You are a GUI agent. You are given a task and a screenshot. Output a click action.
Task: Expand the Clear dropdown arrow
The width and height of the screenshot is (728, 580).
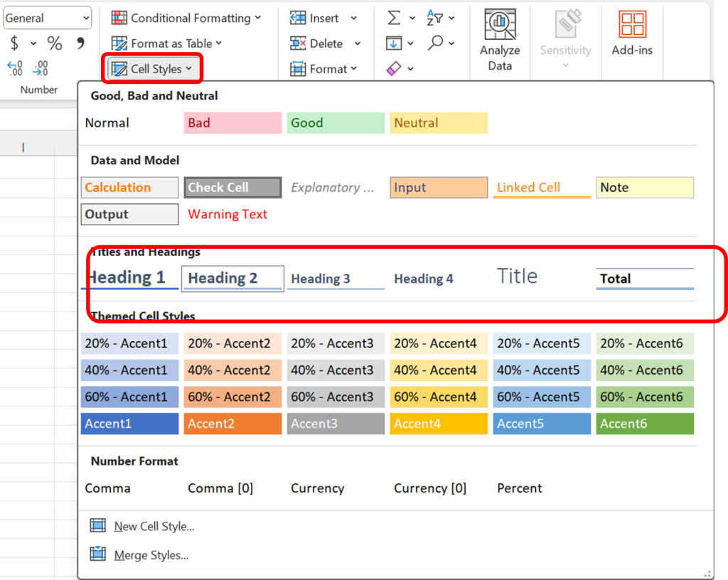(x=410, y=69)
